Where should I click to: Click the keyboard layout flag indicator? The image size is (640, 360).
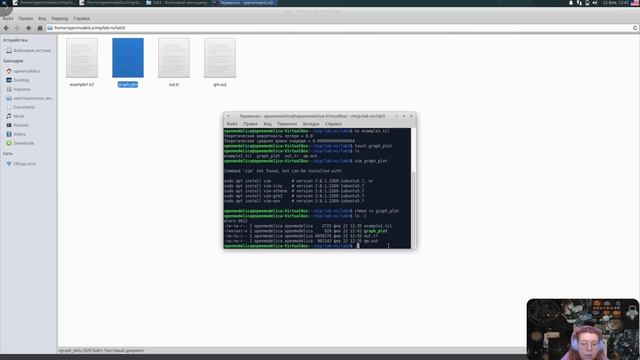pos(635,3)
